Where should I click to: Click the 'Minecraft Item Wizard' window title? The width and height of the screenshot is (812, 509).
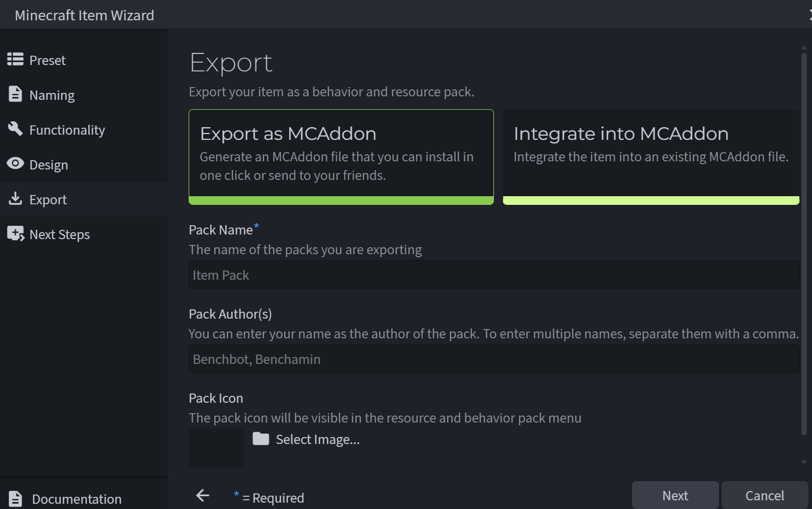tap(84, 15)
